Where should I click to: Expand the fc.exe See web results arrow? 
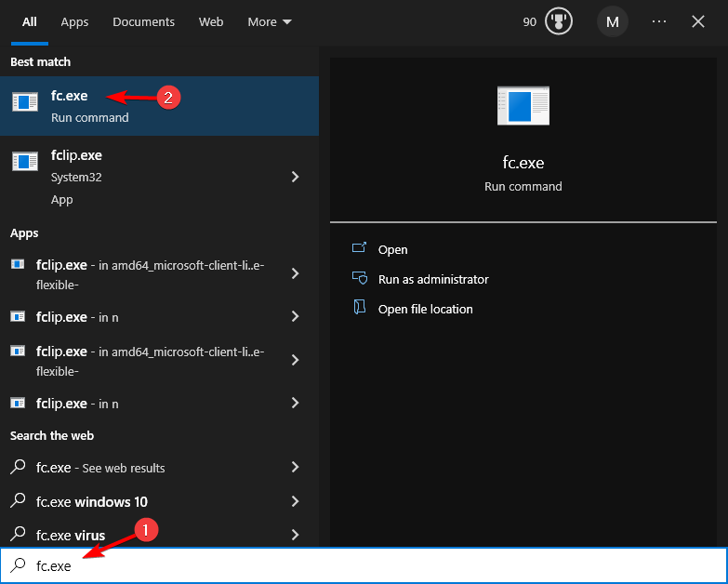pos(296,467)
